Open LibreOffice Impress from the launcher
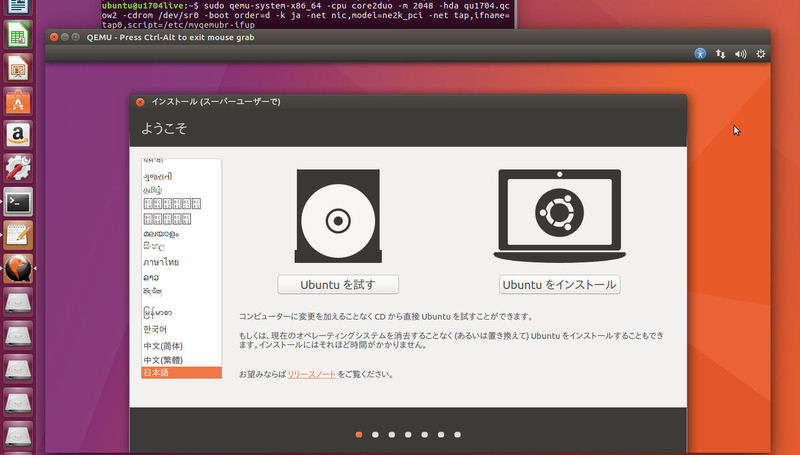800x455 pixels. pos(18,68)
